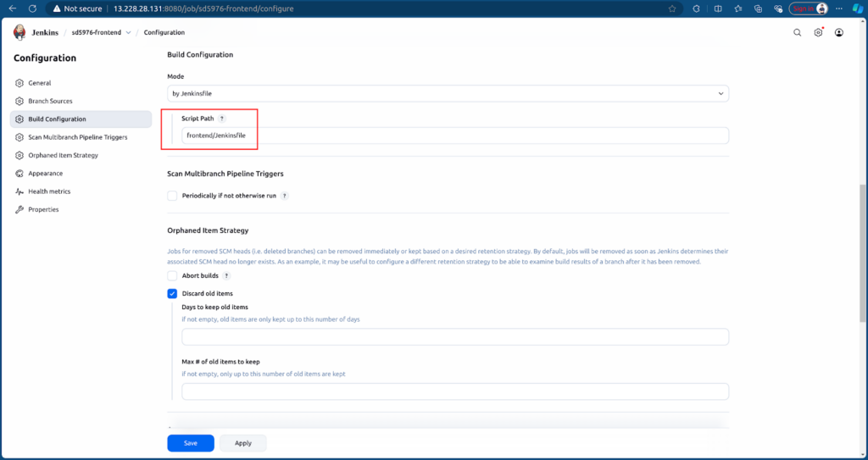Image resolution: width=868 pixels, height=460 pixels.
Task: Click the Script Path help icon
Action: click(222, 119)
